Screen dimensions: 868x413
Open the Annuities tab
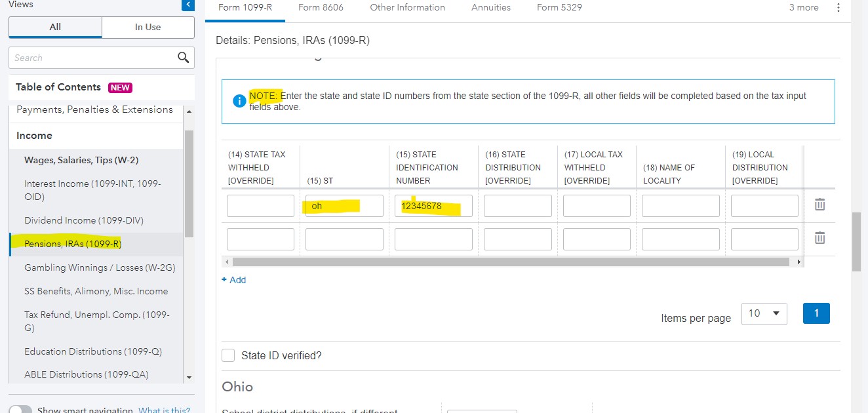tap(490, 7)
